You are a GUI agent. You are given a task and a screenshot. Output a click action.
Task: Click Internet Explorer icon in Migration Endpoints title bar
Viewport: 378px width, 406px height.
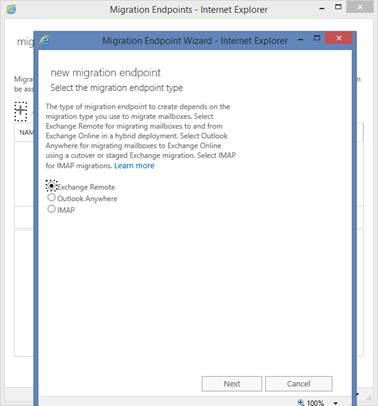tap(11, 9)
